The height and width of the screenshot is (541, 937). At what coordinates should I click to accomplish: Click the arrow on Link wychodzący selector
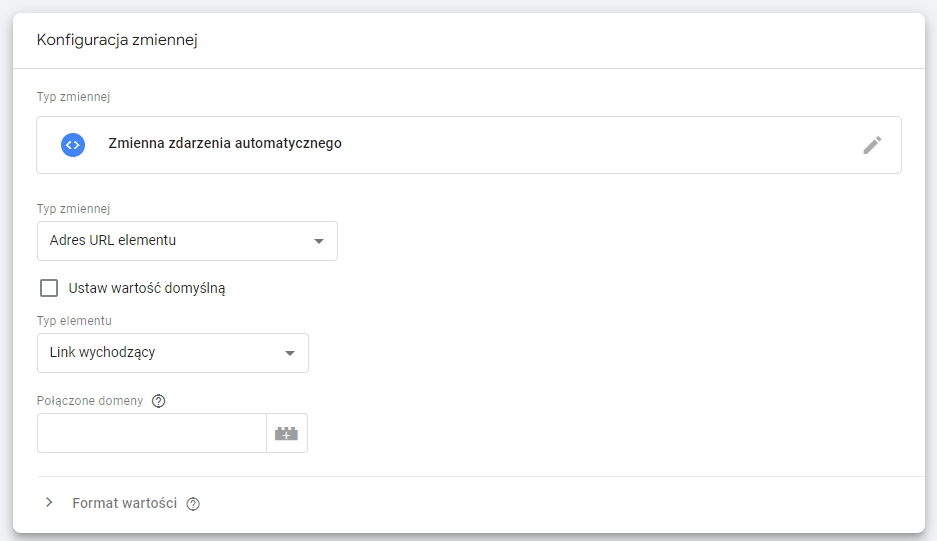point(290,353)
